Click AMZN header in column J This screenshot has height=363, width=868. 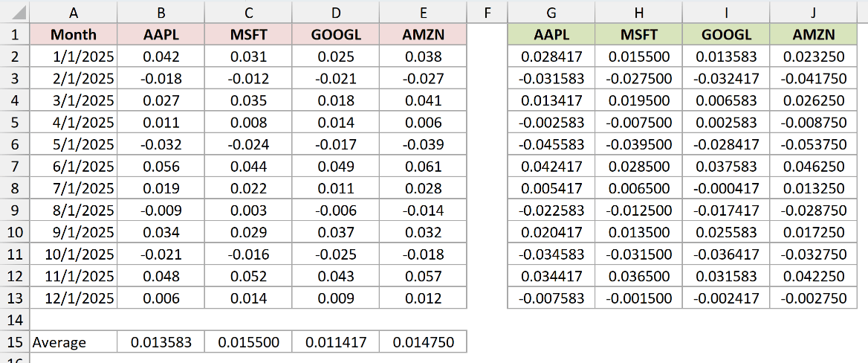(x=813, y=35)
